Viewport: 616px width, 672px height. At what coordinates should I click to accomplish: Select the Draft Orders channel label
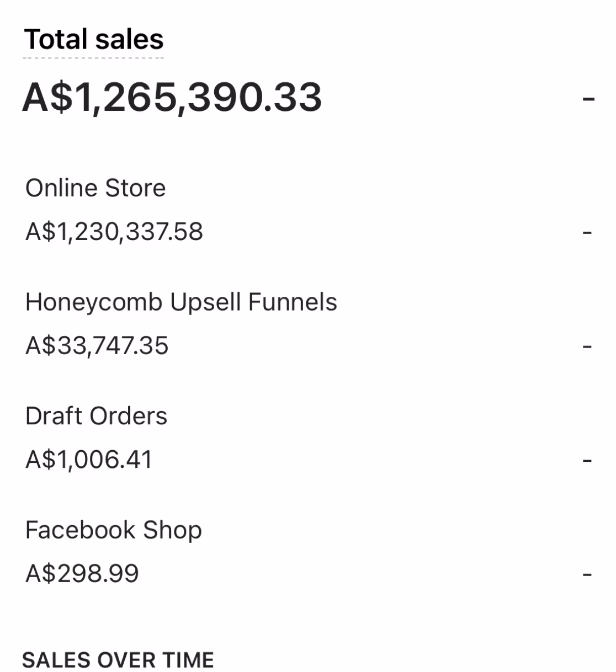(96, 416)
